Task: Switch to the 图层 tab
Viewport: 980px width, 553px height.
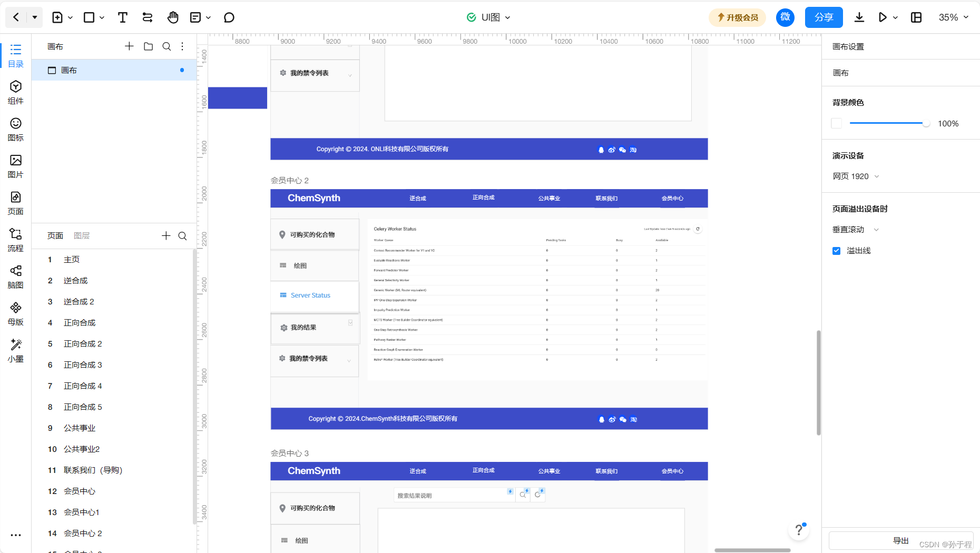Action: [82, 235]
